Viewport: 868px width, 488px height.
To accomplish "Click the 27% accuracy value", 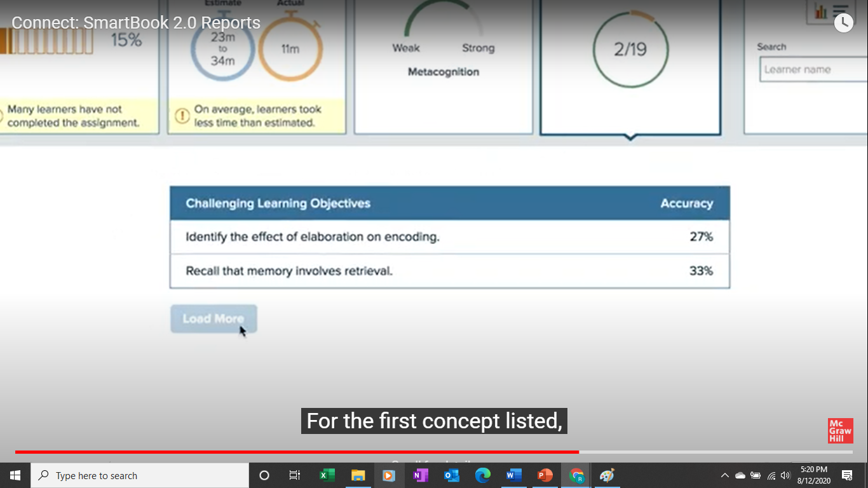I will click(x=701, y=237).
